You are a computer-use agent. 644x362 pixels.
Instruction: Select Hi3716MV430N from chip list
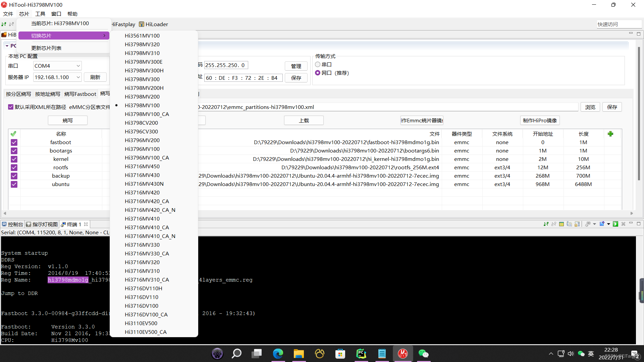154,184
